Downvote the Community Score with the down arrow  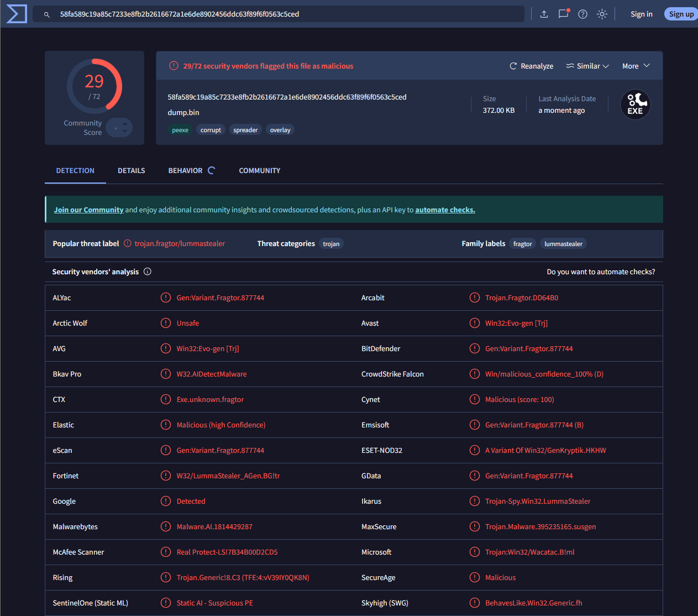click(x=125, y=131)
